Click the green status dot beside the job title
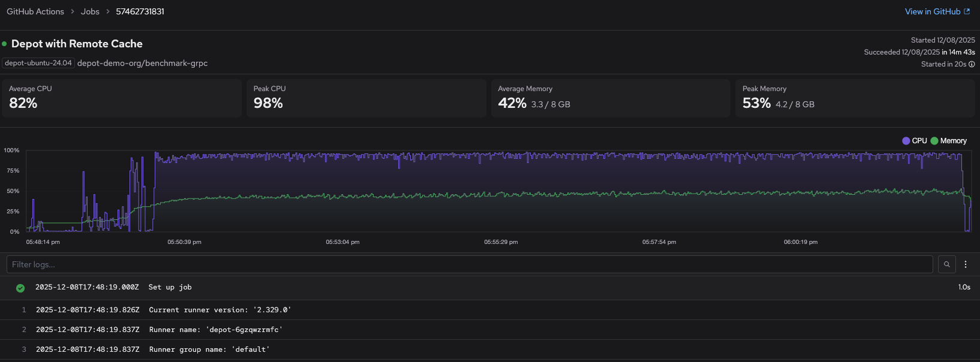980x362 pixels. coord(5,44)
